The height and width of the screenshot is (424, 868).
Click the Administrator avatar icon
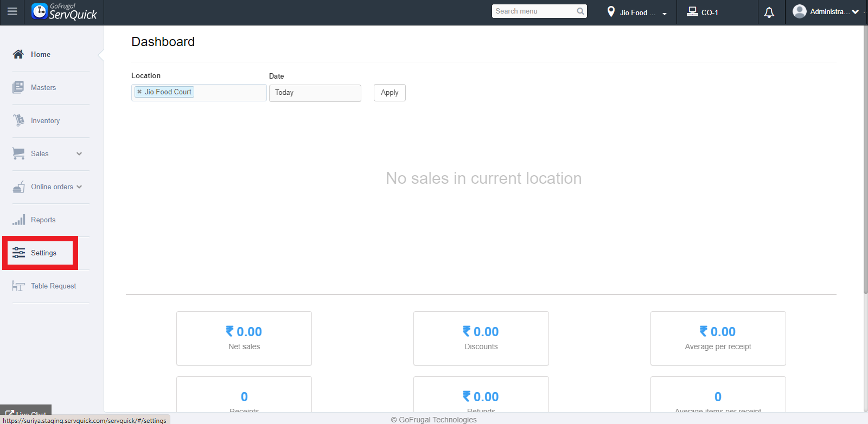pyautogui.click(x=800, y=11)
